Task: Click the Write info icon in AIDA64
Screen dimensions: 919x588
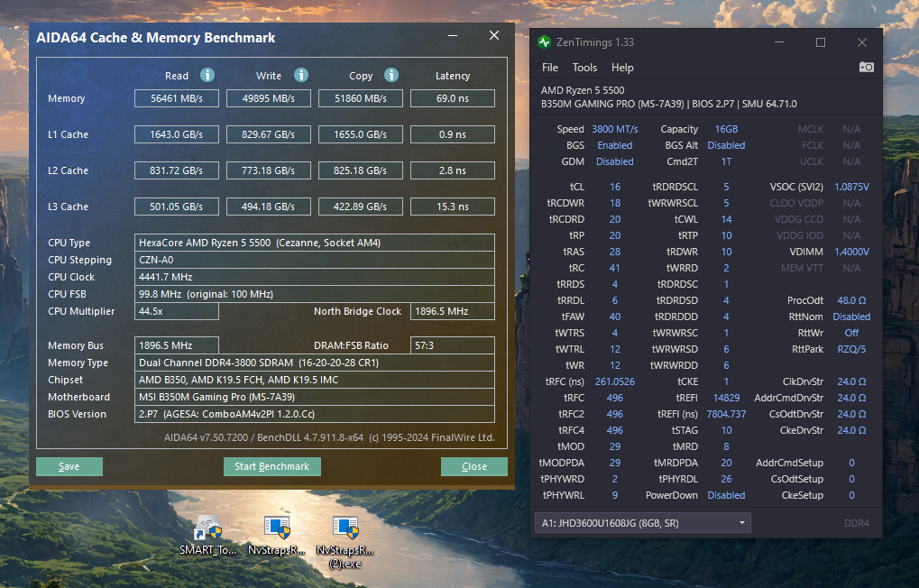Action: coord(300,75)
